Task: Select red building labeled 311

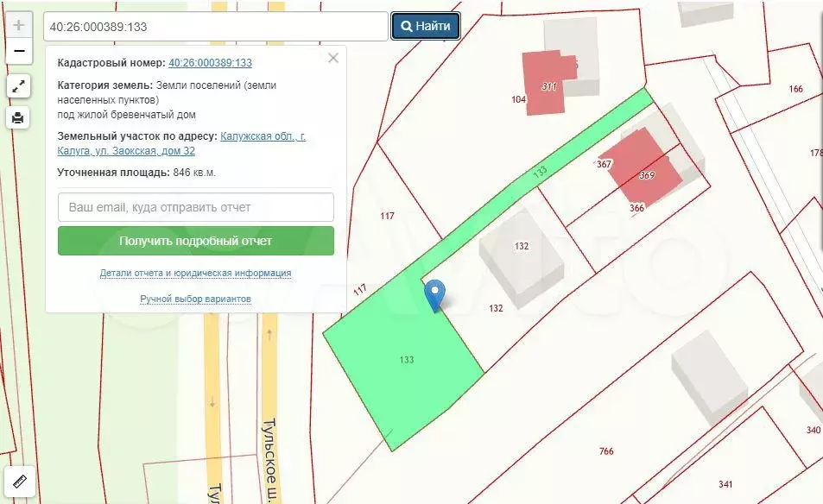Action: click(x=546, y=85)
